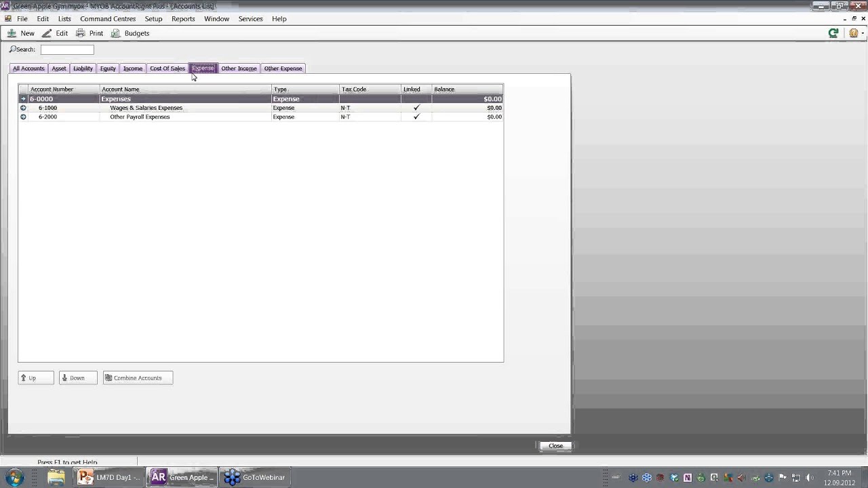Switch to the Asset tab
This screenshot has width=868, height=488.
59,68
